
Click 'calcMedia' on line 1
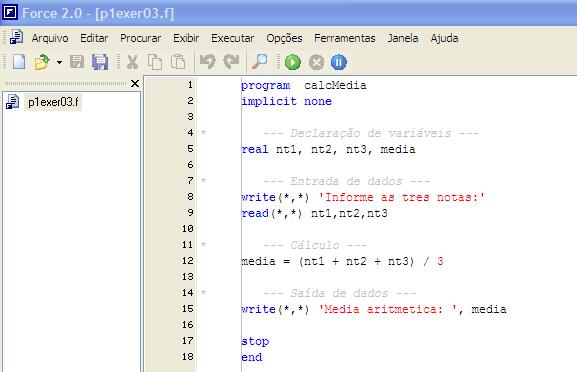point(335,85)
